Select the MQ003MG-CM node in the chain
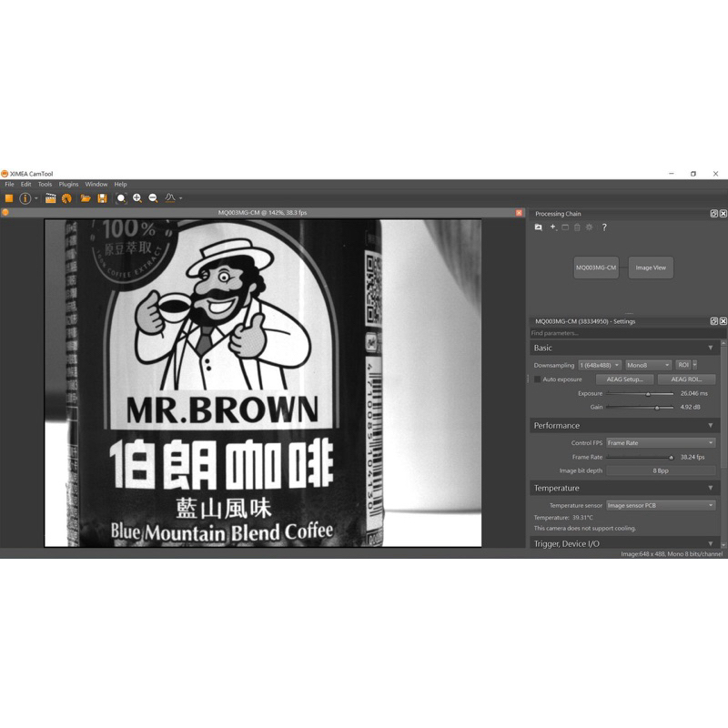The image size is (728, 728). click(596, 268)
